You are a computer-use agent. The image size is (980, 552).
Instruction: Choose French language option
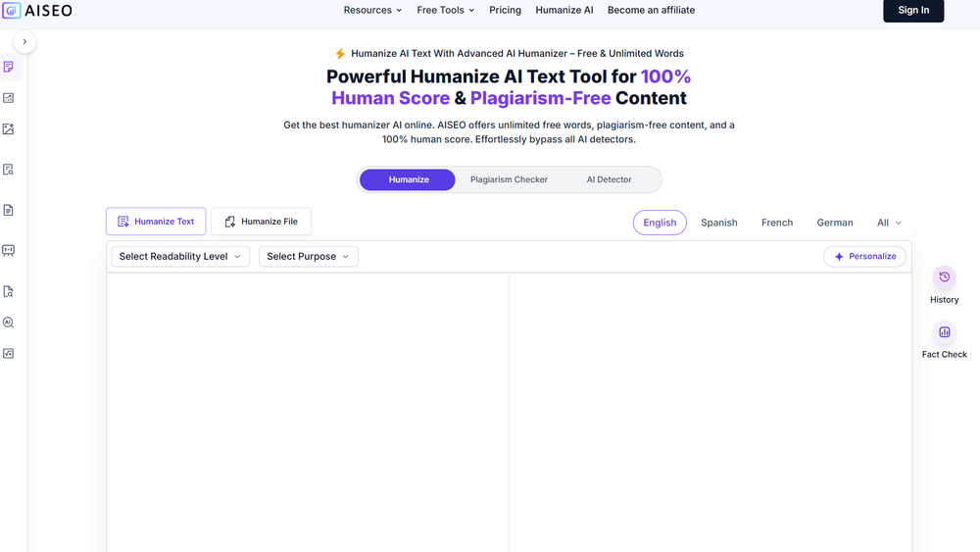point(777,223)
